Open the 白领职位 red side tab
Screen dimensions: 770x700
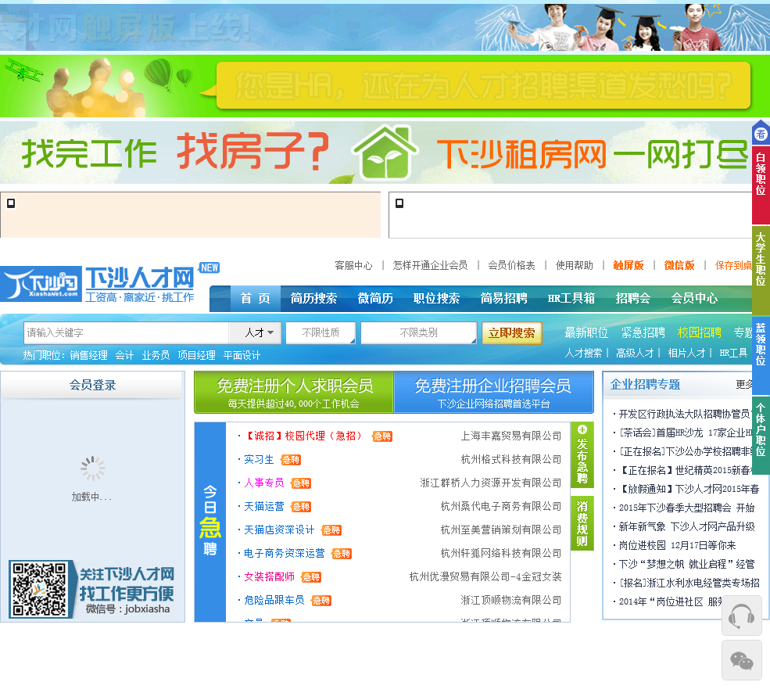point(761,185)
